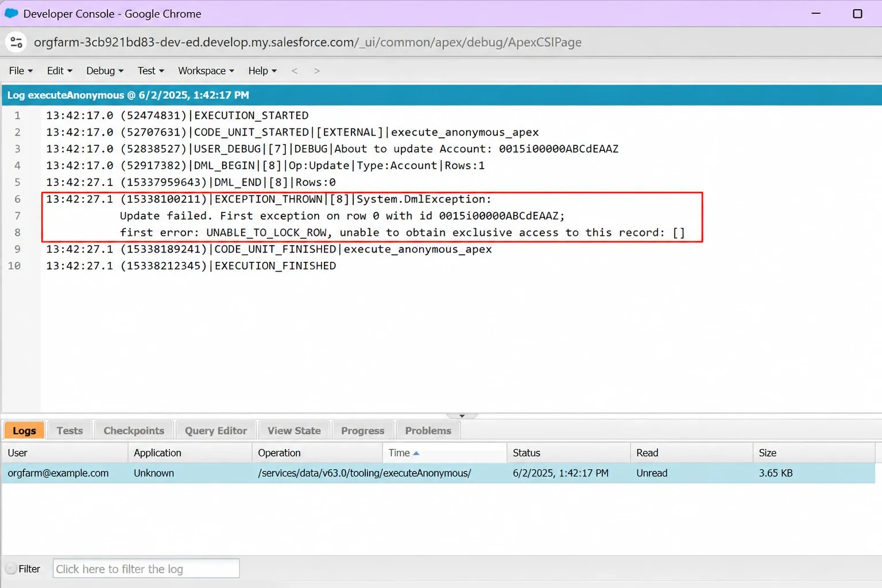Click the DML_BEGIN log line
Image resolution: width=882 pixels, height=588 pixels.
[265, 165]
